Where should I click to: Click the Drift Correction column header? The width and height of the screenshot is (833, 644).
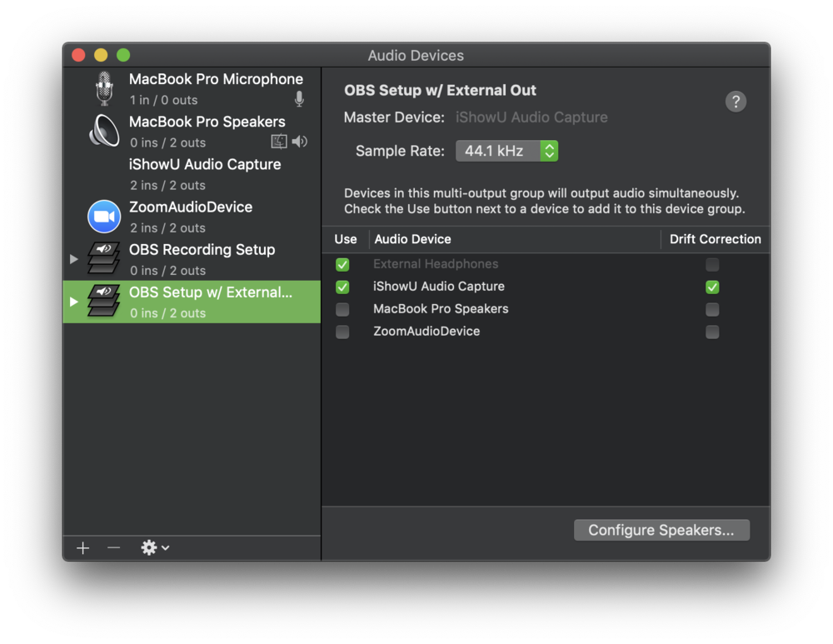click(715, 239)
